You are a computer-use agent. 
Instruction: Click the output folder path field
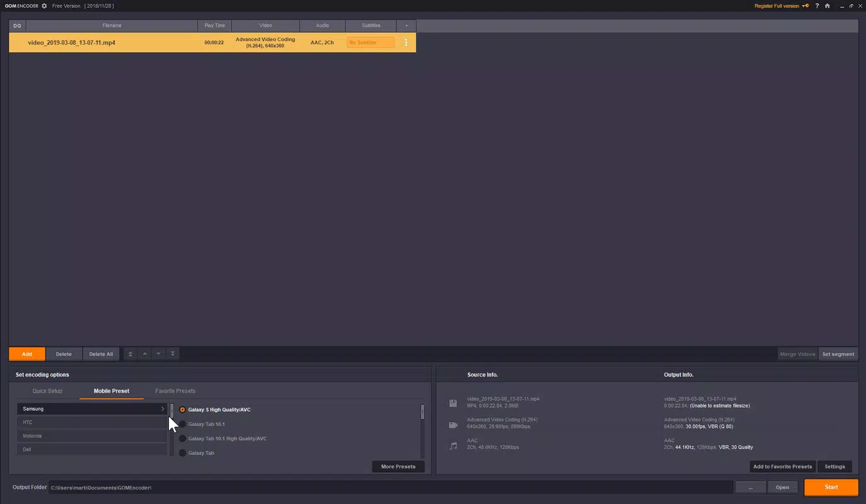391,488
